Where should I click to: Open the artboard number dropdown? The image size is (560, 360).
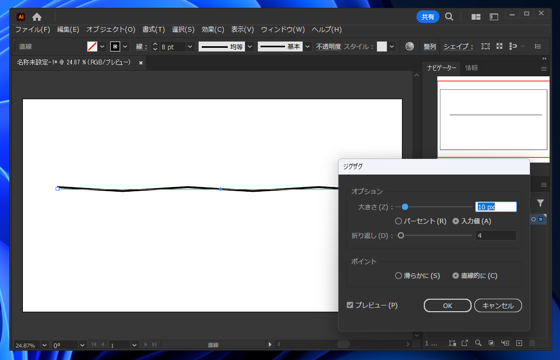(134, 345)
